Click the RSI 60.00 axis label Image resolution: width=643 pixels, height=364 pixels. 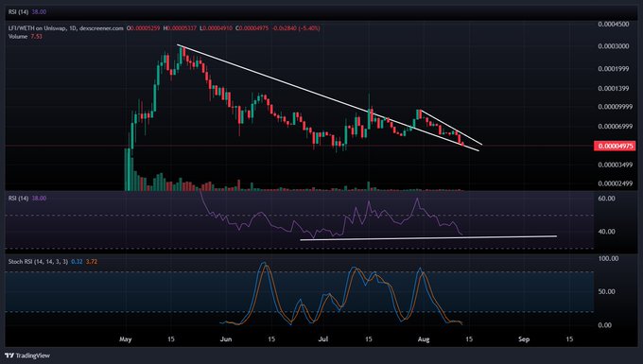[x=606, y=199]
